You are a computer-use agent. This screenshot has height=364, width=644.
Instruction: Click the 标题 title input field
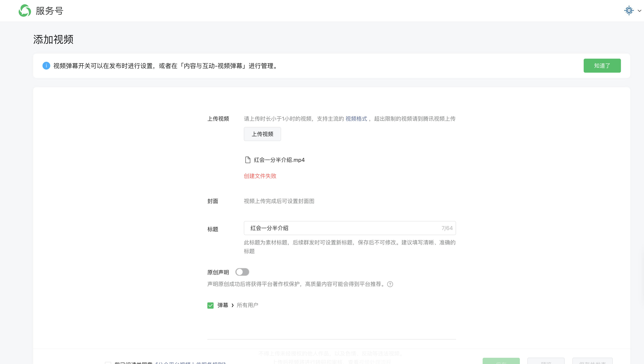tap(345, 228)
